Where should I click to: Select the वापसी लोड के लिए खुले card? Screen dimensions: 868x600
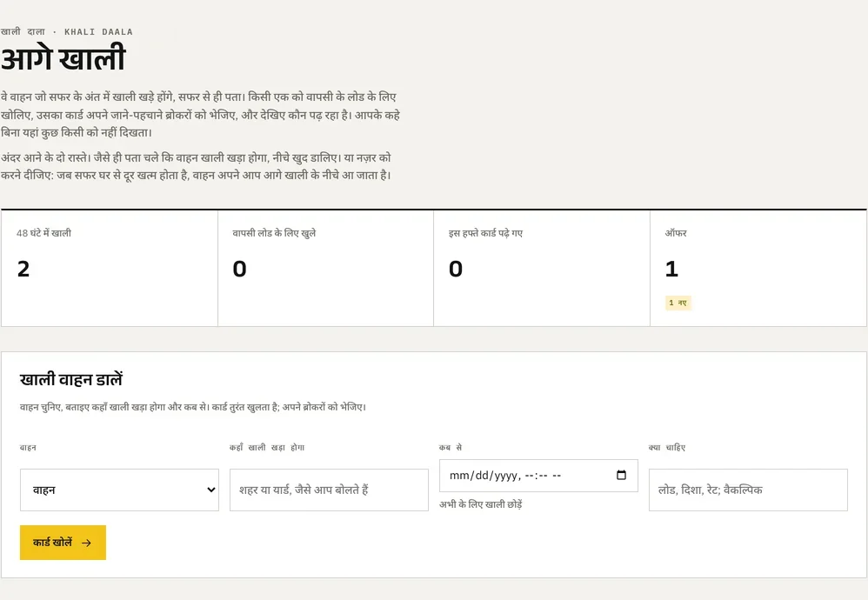[x=325, y=269]
